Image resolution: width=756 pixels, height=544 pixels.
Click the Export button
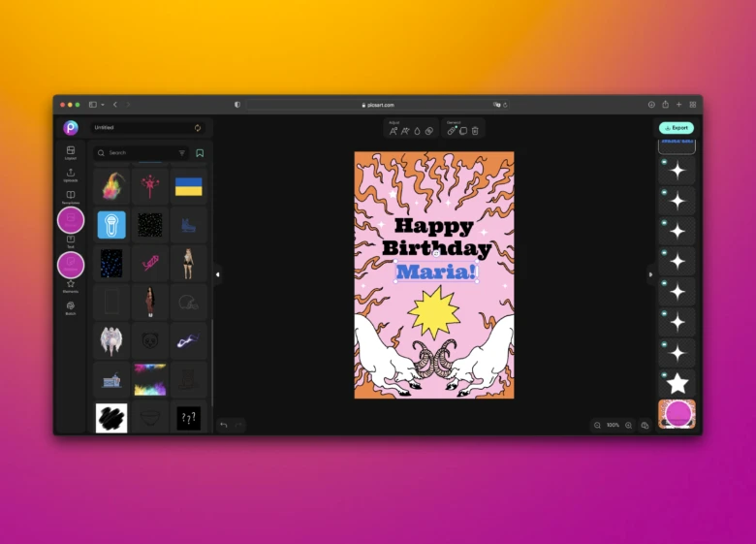(x=676, y=127)
